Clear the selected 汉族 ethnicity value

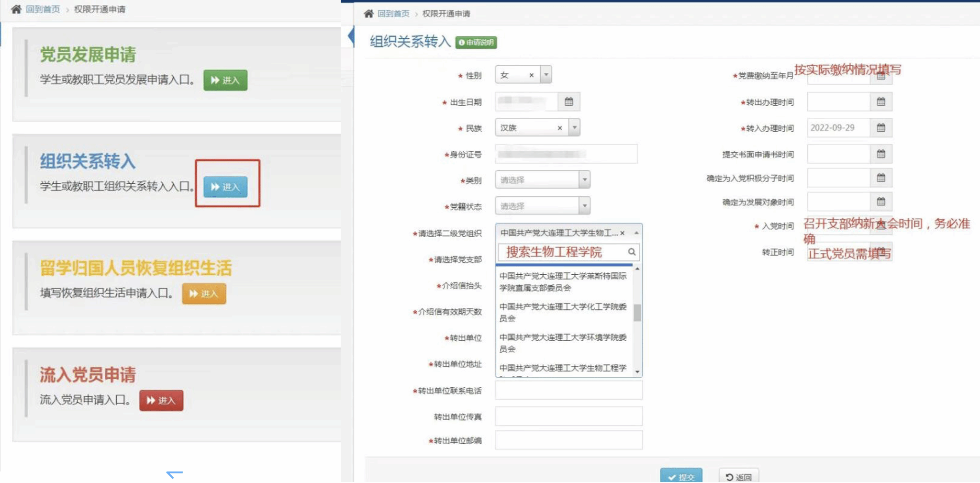point(559,128)
